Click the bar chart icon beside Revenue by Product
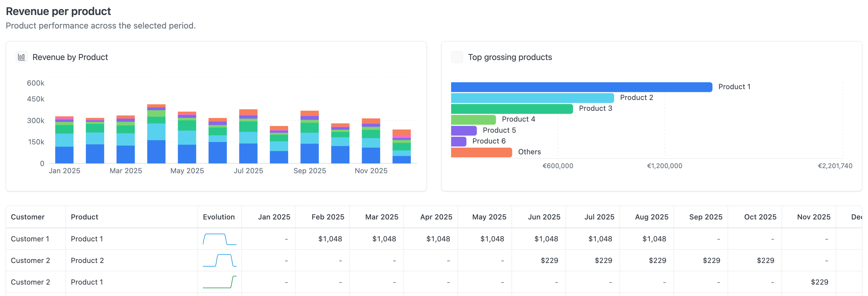Viewport: 868px width, 296px height. point(22,57)
